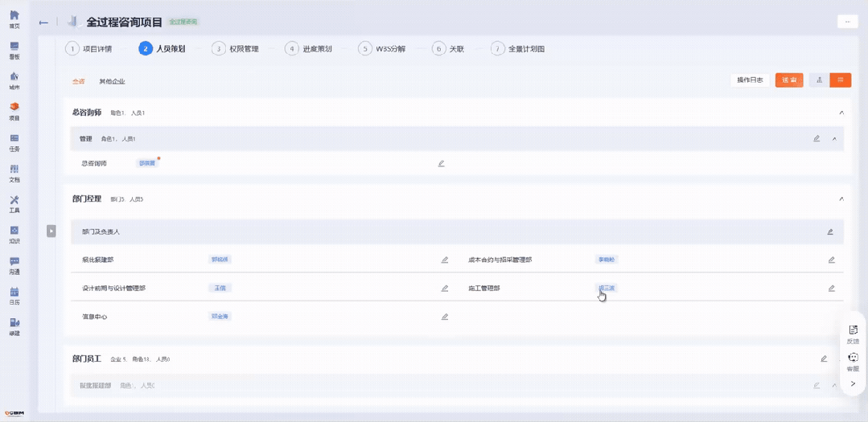The image size is (868, 422).
Task: Go to step 5 WBS分解
Action: coord(382,49)
